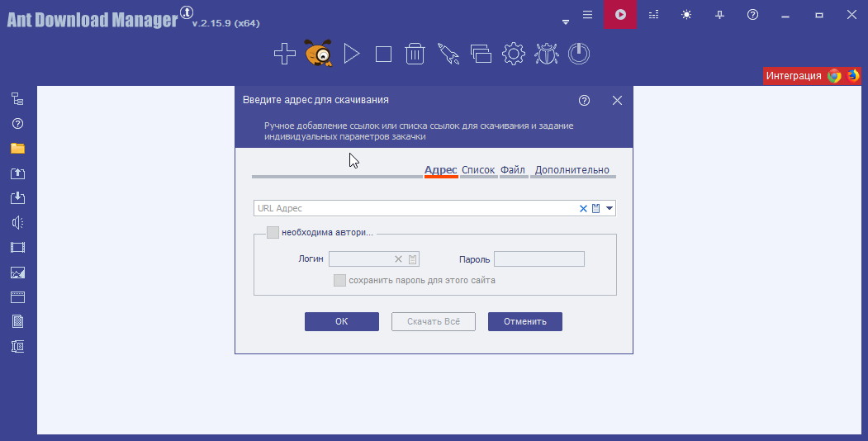Click the bug report toolbar icon
The height and width of the screenshot is (441, 868).
click(547, 54)
